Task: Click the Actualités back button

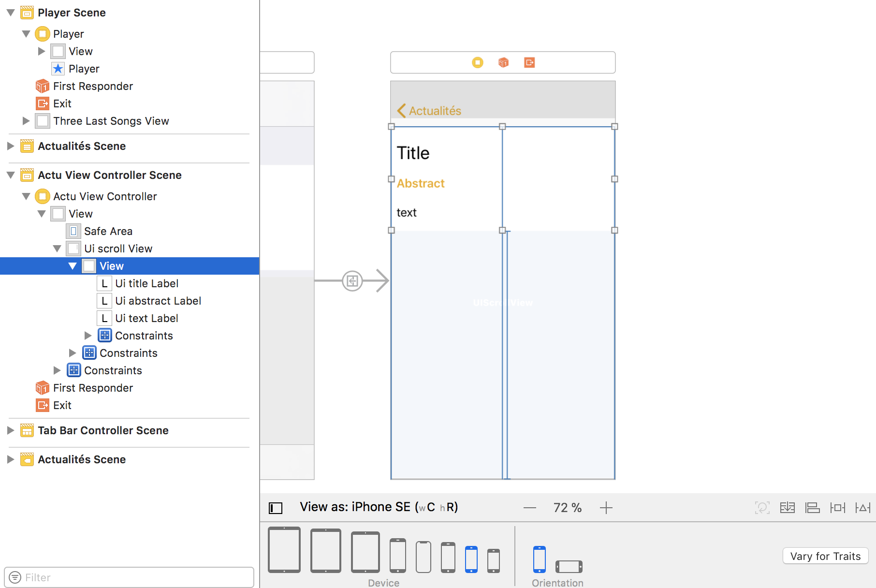Action: (x=429, y=111)
